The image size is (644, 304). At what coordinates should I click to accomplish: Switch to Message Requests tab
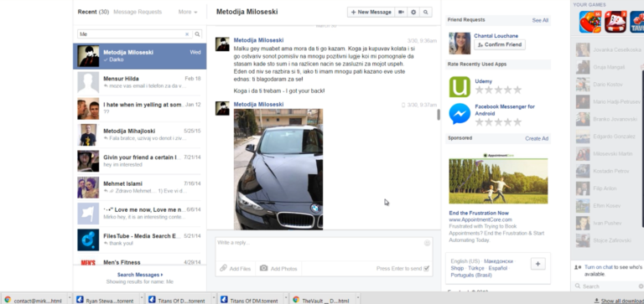(138, 12)
